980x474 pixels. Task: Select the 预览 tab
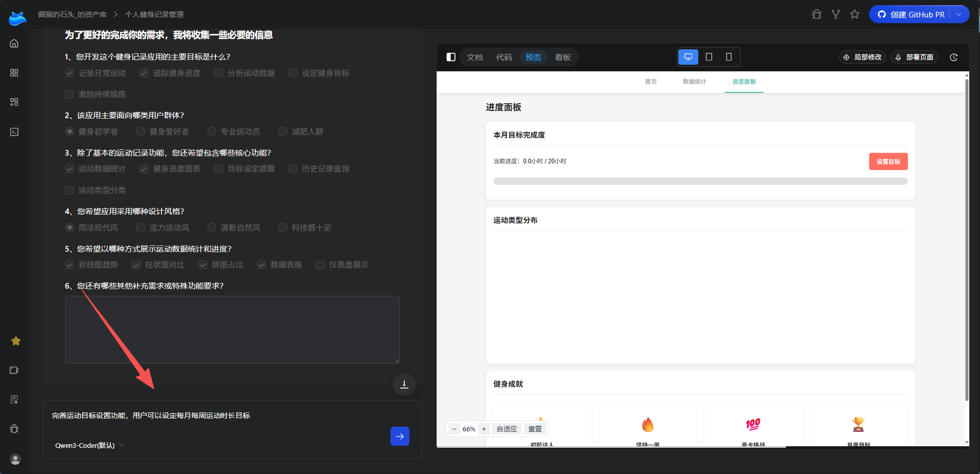(533, 57)
